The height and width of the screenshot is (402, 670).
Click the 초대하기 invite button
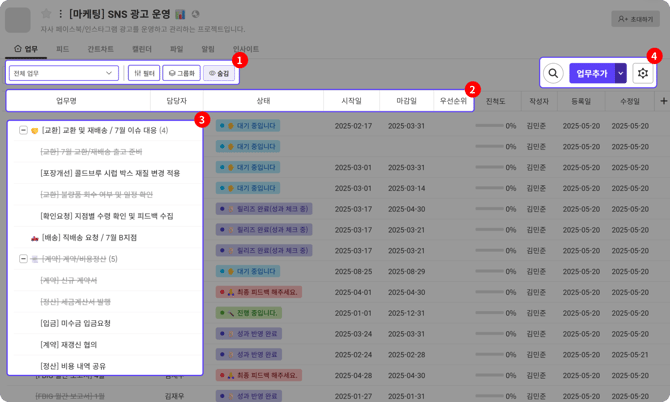click(x=636, y=19)
